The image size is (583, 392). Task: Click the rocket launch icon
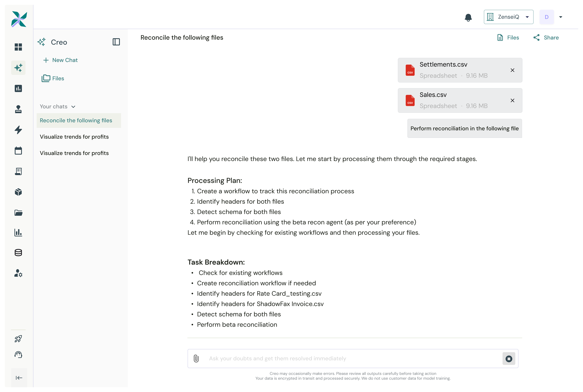[18, 339]
